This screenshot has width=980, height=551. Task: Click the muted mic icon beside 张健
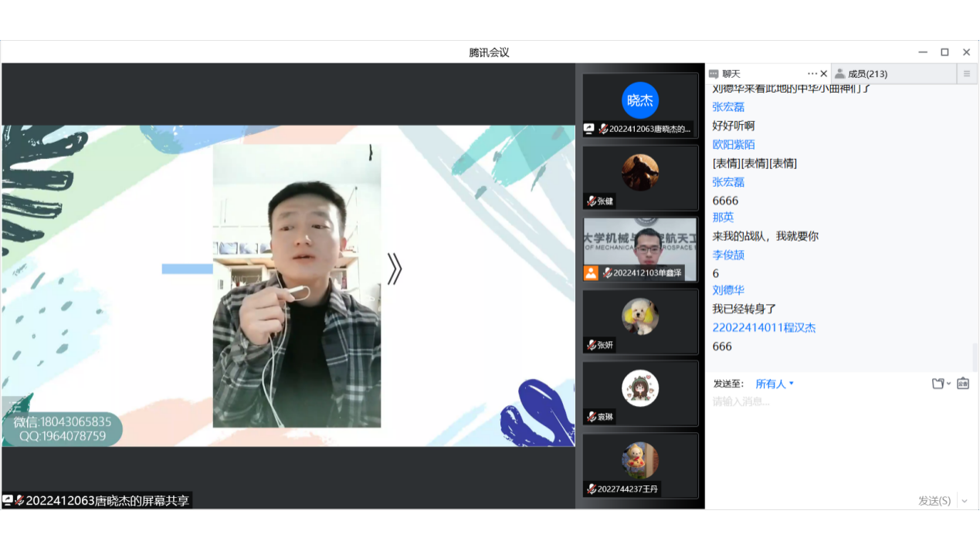point(592,201)
